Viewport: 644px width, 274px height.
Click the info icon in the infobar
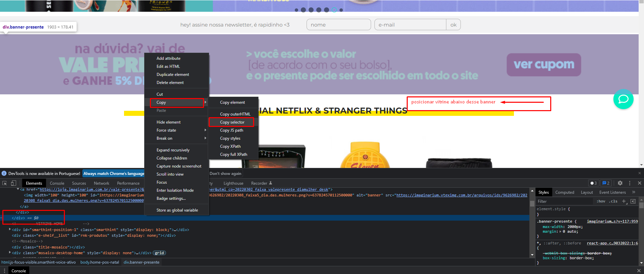point(4,173)
